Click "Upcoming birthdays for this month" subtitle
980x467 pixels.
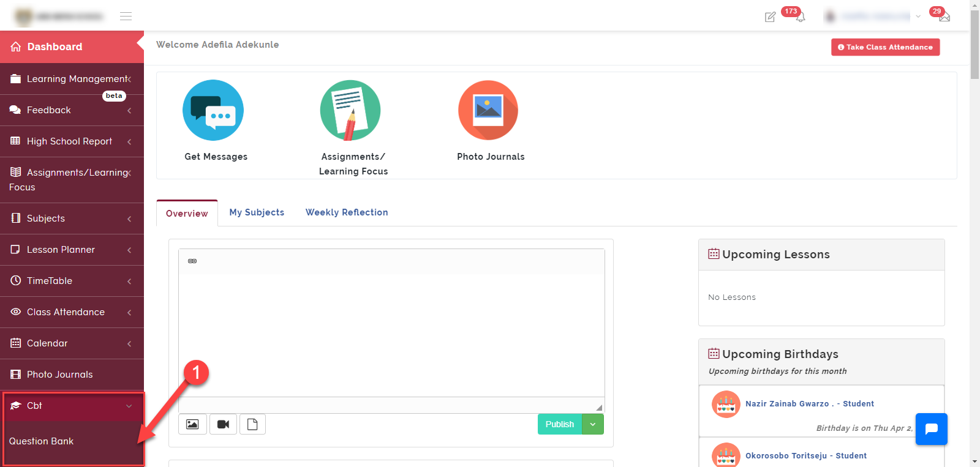(x=778, y=371)
